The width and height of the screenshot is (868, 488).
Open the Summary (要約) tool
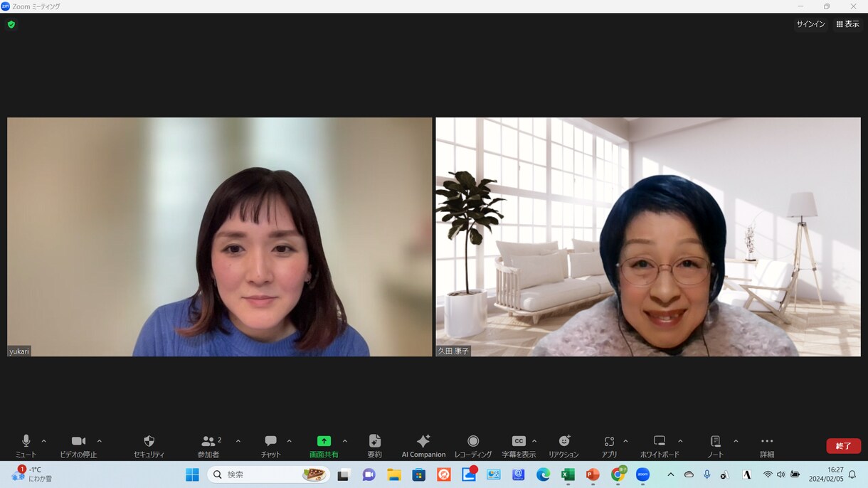(375, 446)
